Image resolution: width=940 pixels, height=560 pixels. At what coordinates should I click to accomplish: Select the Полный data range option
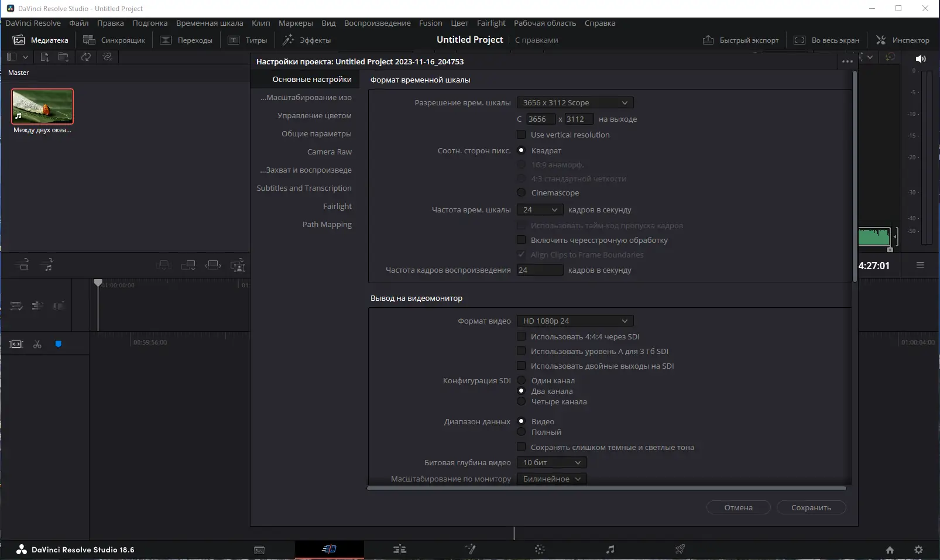pyautogui.click(x=521, y=432)
